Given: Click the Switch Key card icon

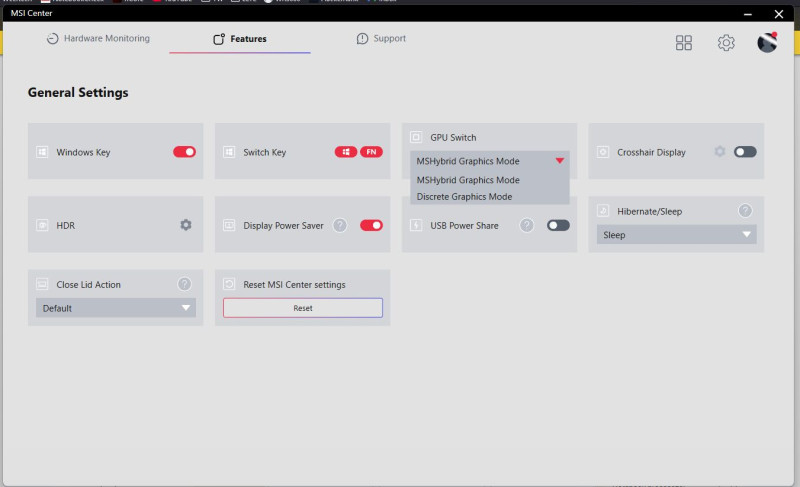Looking at the screenshot, I should point(229,152).
